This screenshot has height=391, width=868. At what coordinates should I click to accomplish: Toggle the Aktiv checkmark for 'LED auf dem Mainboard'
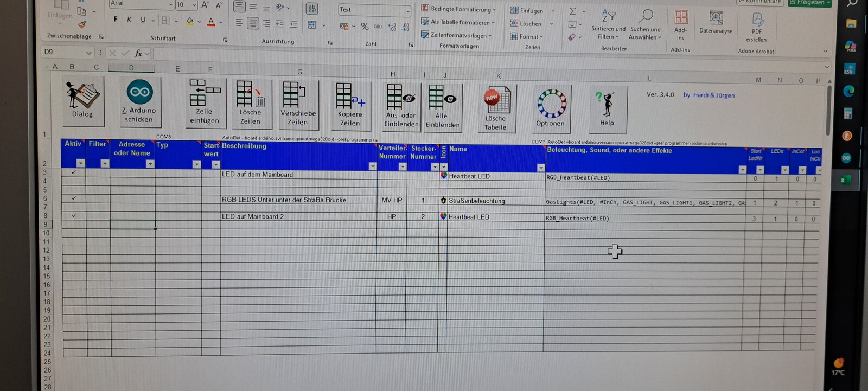(x=74, y=172)
